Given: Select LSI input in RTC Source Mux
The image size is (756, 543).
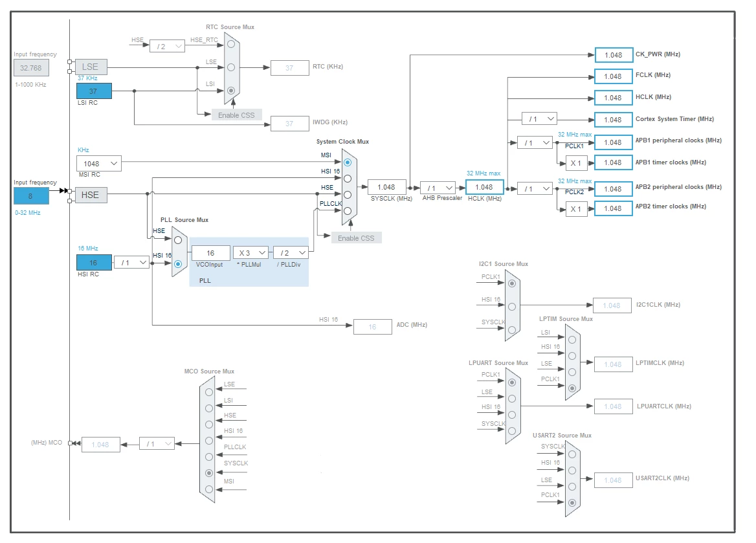Looking at the screenshot, I should coord(231,90).
